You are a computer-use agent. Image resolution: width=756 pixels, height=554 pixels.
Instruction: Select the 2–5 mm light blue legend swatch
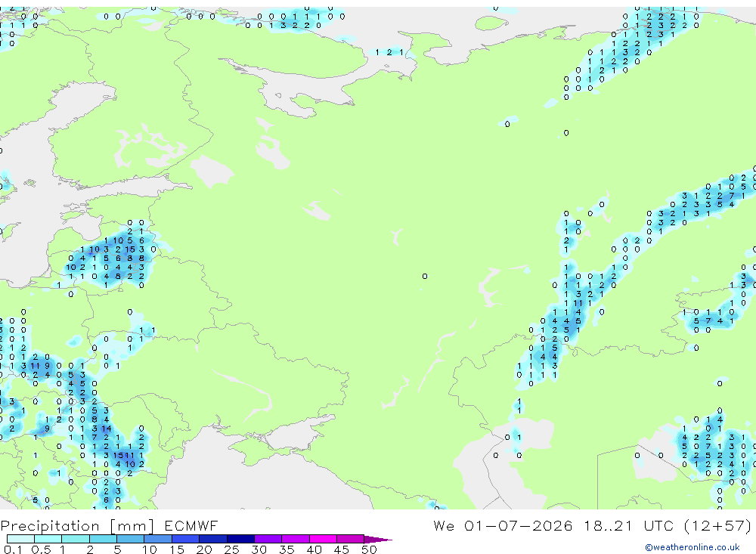click(x=103, y=539)
